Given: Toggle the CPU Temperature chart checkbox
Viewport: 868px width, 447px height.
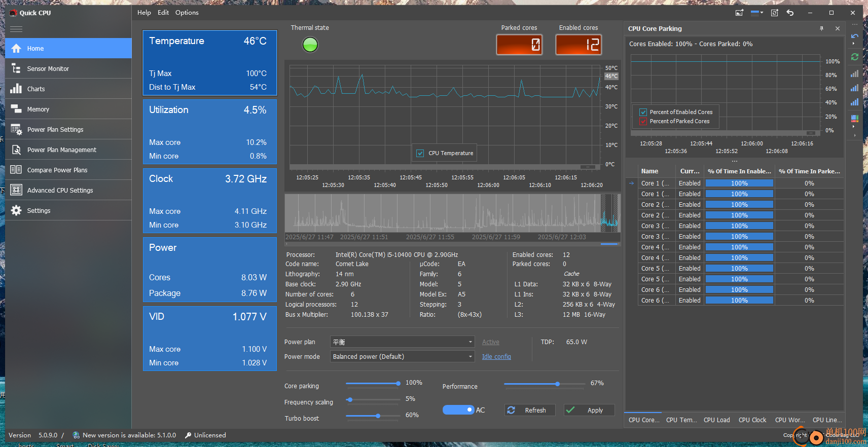Looking at the screenshot, I should coord(420,153).
